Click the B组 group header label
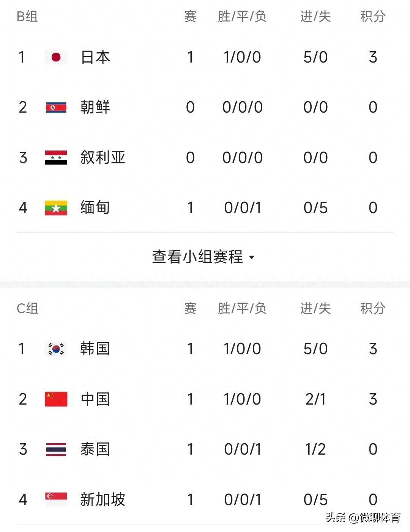Image resolution: width=410 pixels, height=532 pixels. coord(27,16)
